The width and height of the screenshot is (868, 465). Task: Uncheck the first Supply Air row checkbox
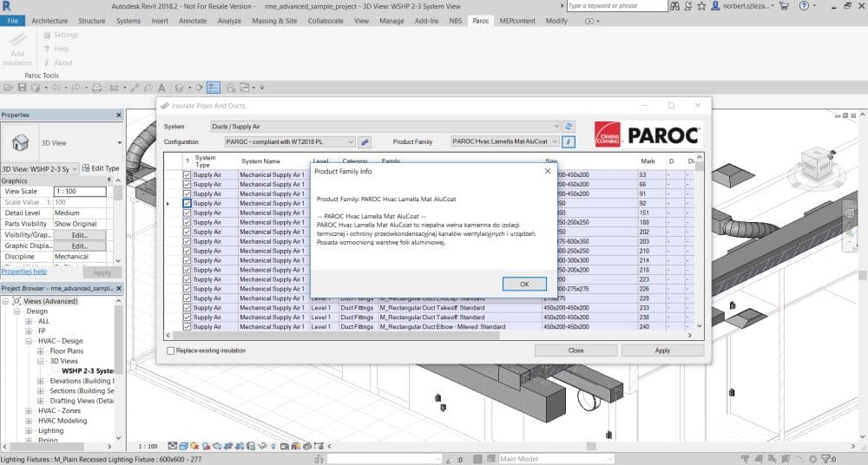187,174
